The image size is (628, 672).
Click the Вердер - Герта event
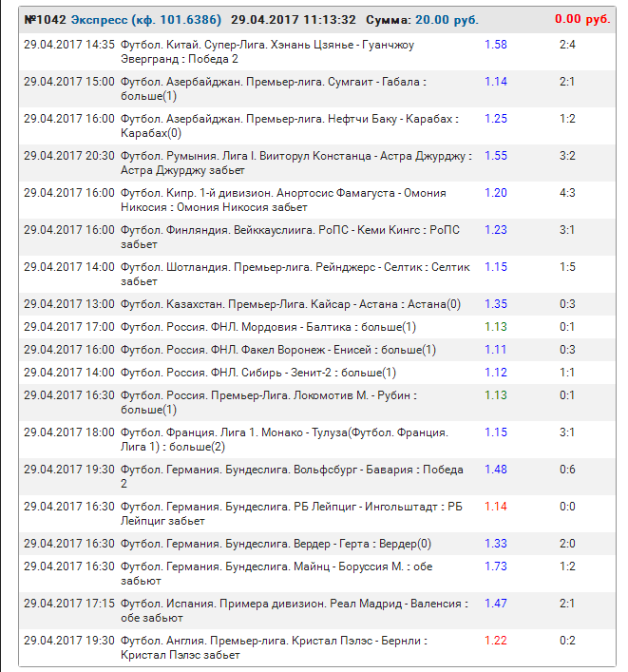click(x=276, y=544)
